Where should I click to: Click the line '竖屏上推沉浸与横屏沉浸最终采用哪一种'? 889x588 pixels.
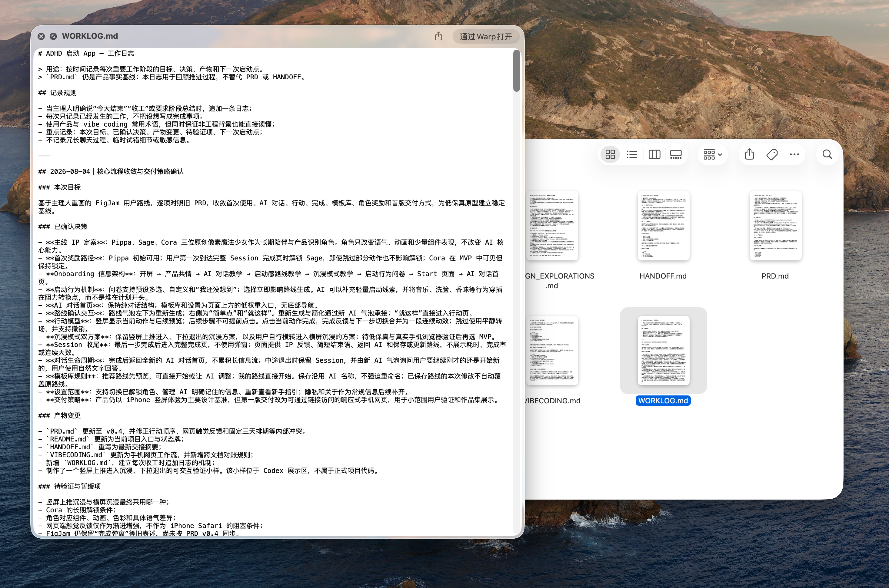[x=104, y=502]
